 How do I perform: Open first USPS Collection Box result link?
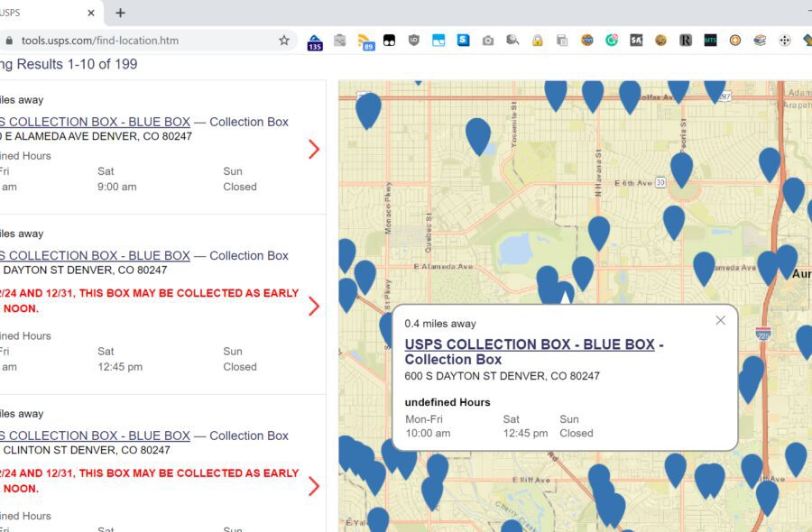coord(95,122)
